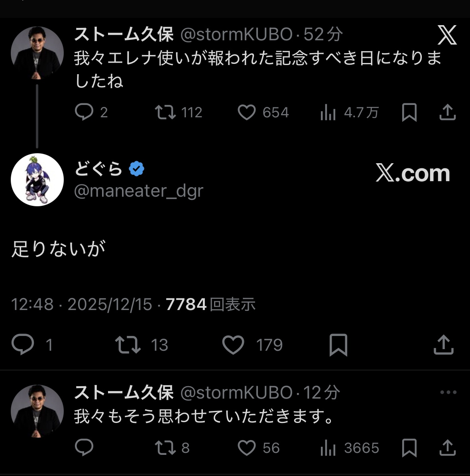Open the @maneater_dgr handle link
The height and width of the screenshot is (476, 470).
139,191
